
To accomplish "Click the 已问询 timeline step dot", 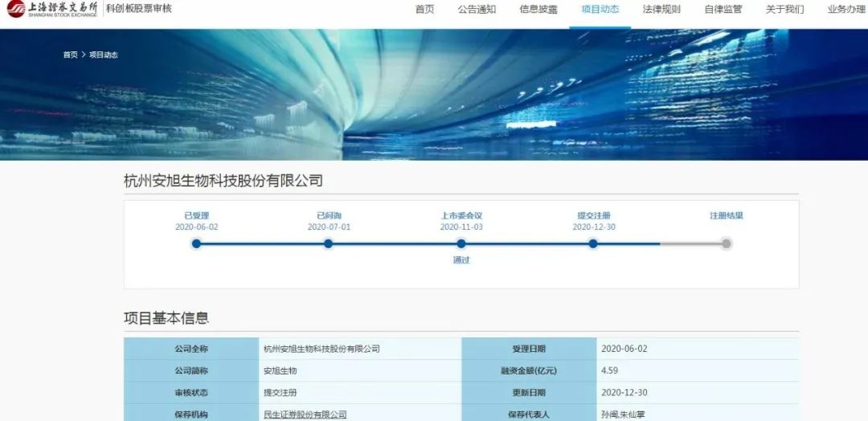I will point(328,243).
